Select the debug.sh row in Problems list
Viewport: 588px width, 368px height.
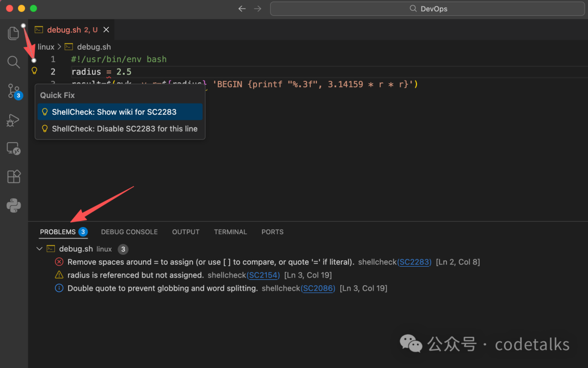pyautogui.click(x=308, y=249)
